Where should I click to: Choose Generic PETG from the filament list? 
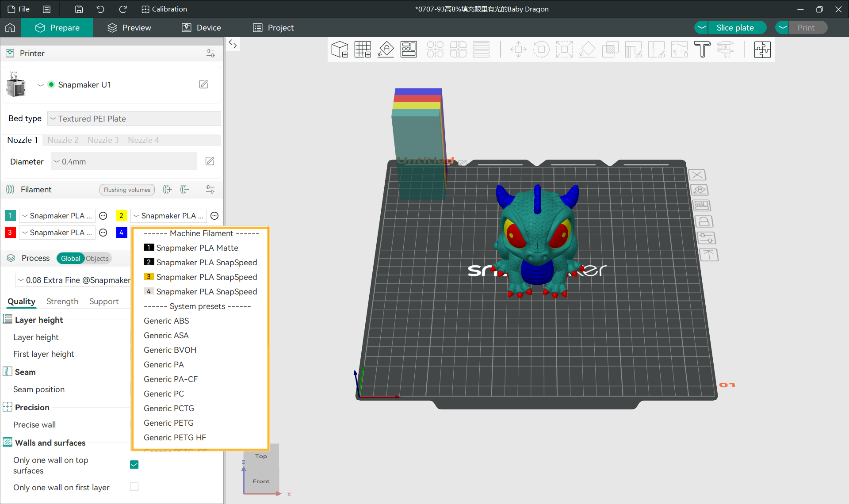tap(168, 423)
